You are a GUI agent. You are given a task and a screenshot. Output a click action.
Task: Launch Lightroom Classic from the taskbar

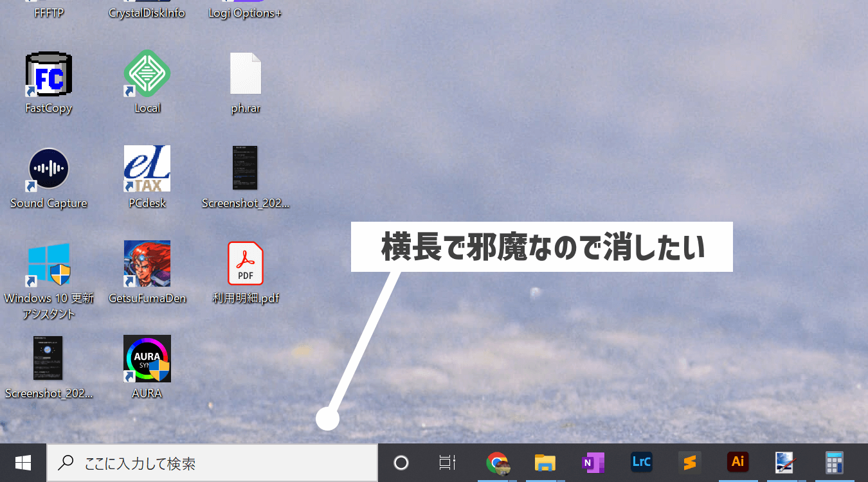(641, 462)
